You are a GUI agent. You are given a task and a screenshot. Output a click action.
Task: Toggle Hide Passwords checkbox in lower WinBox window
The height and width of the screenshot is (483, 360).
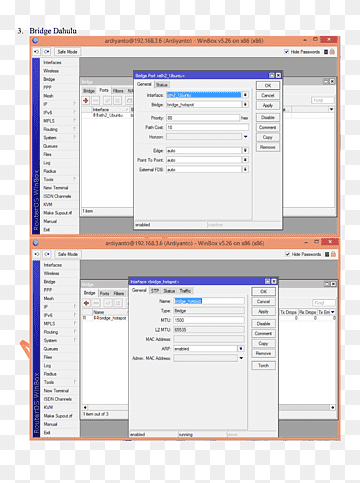[287, 254]
